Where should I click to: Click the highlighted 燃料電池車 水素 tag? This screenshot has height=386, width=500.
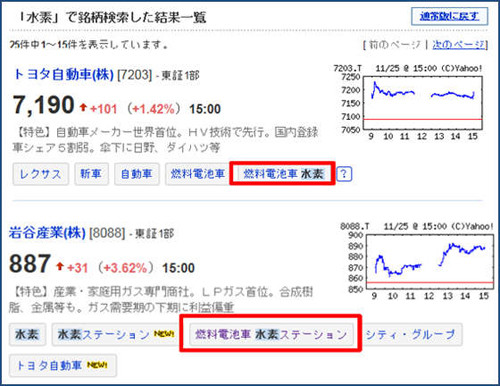[x=282, y=174]
